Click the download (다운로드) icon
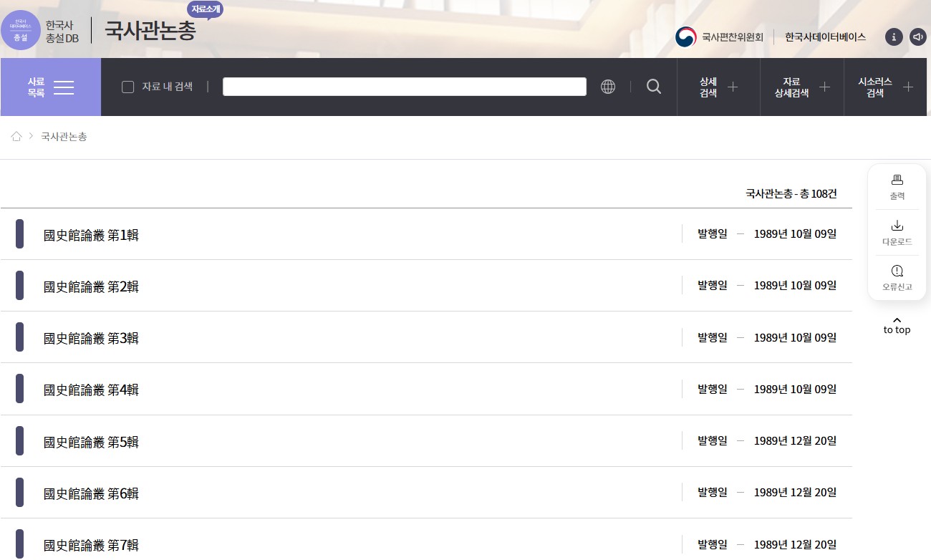The width and height of the screenshot is (931, 560). [897, 232]
